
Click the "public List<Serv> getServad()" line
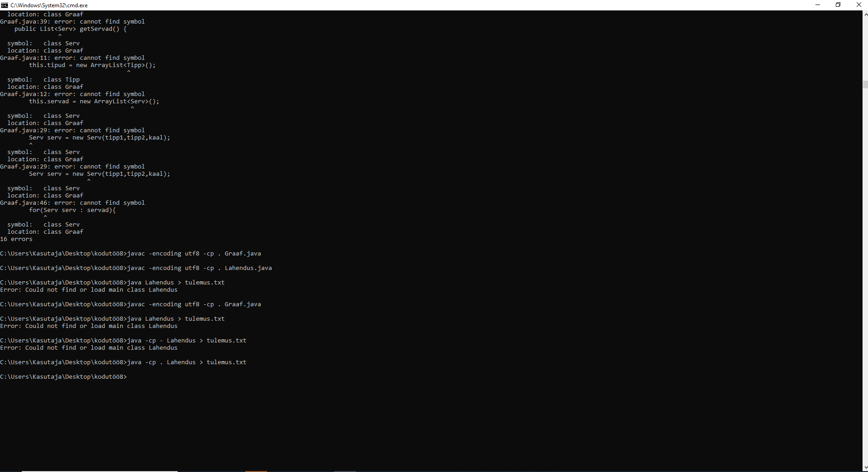[x=70, y=29]
